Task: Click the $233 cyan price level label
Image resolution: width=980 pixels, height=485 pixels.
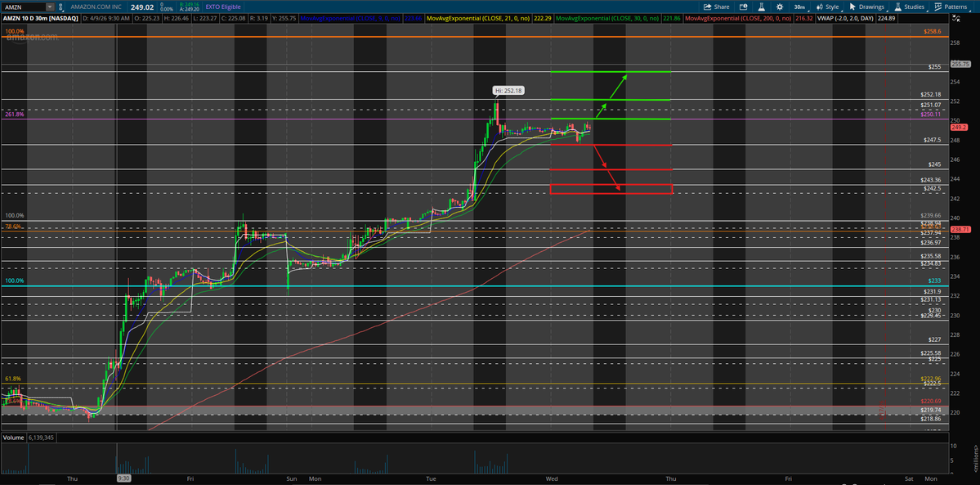Action: 934,281
